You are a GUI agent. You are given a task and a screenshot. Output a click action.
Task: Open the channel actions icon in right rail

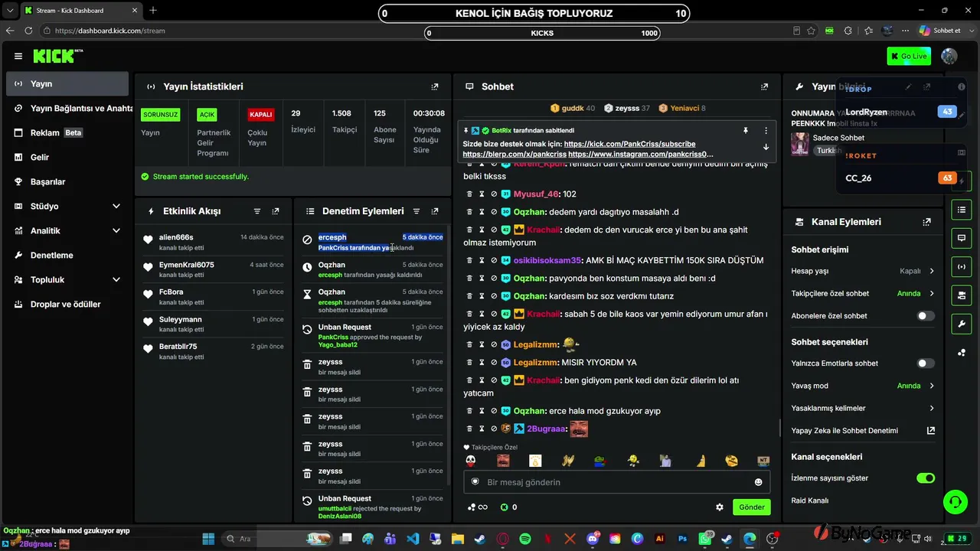tap(962, 295)
